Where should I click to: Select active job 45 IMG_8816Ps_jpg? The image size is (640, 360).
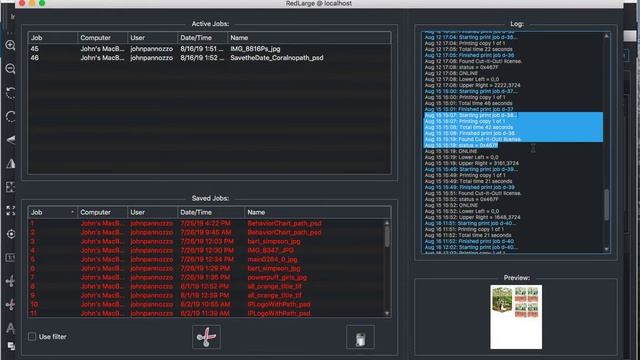209,49
